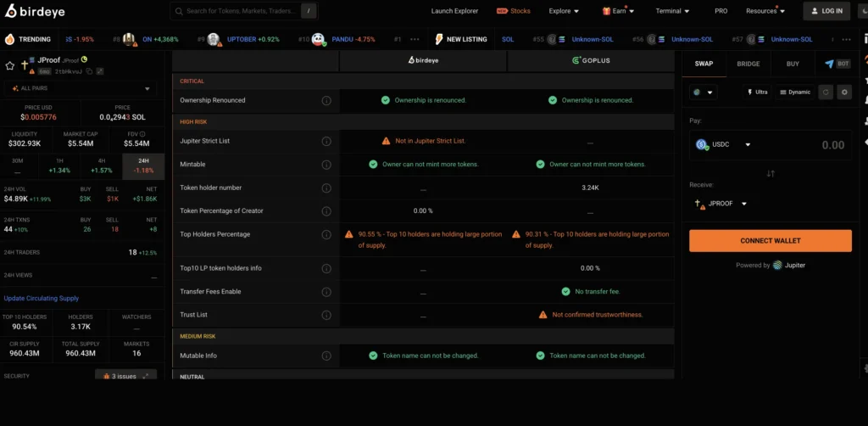868x426 pixels.
Task: Open info icon in Mintable row
Action: [326, 165]
